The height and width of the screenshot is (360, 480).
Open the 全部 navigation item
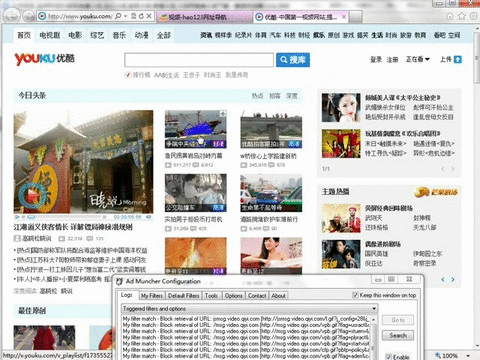point(164,35)
